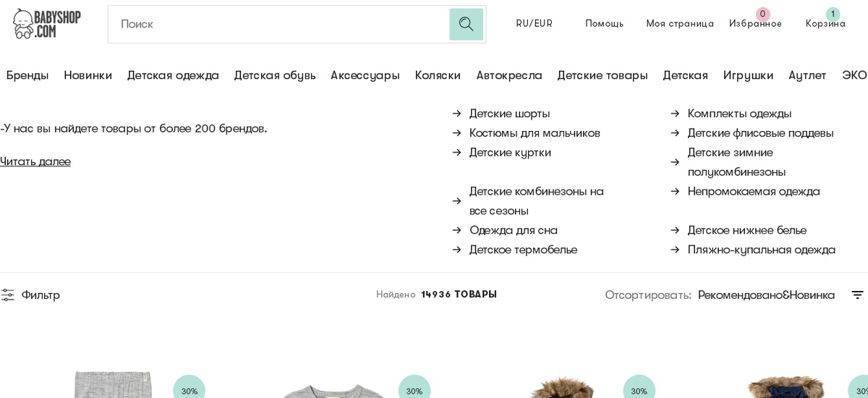
Task: Go to Детские зимние полукомбинезоны category
Action: 736,162
